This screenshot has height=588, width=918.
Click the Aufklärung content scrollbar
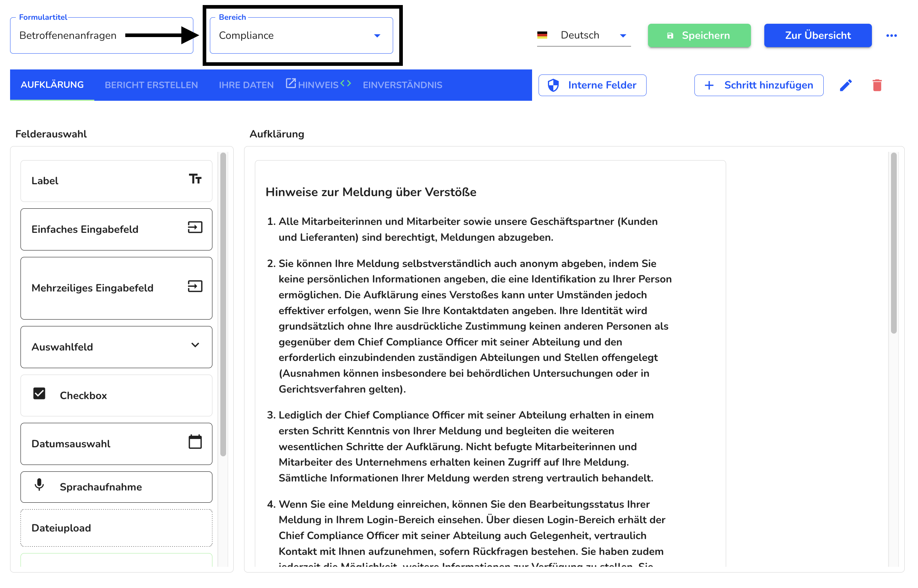click(x=894, y=243)
